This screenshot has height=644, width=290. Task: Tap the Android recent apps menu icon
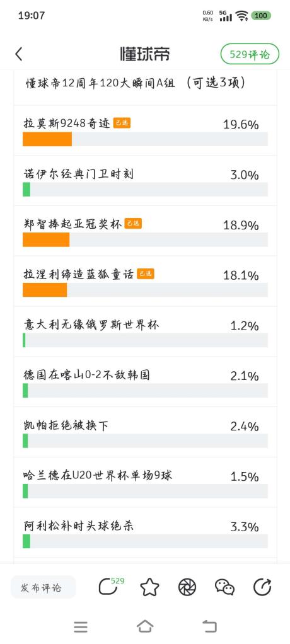click(81, 627)
